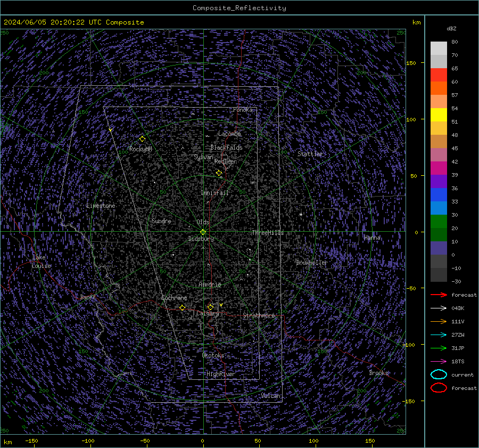Click the Cochrane town label
479x448 pixels.
(174, 298)
